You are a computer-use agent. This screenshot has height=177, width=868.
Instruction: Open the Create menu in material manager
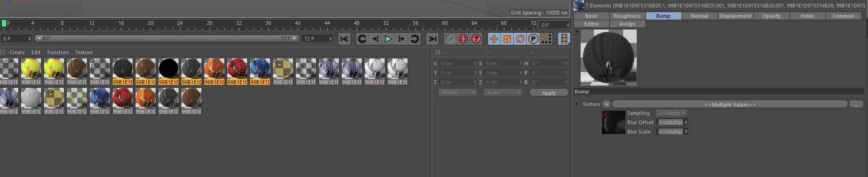(x=17, y=52)
